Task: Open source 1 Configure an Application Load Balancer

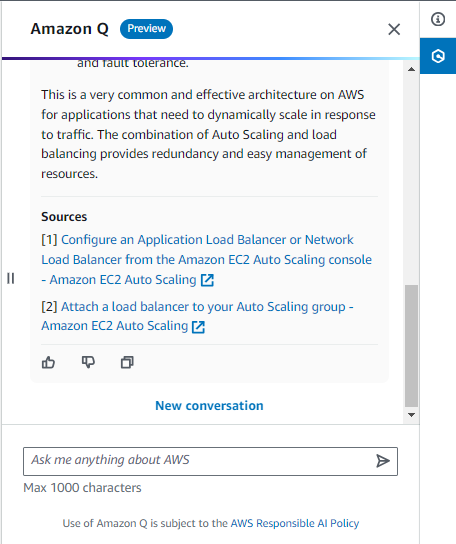Action: point(206,260)
